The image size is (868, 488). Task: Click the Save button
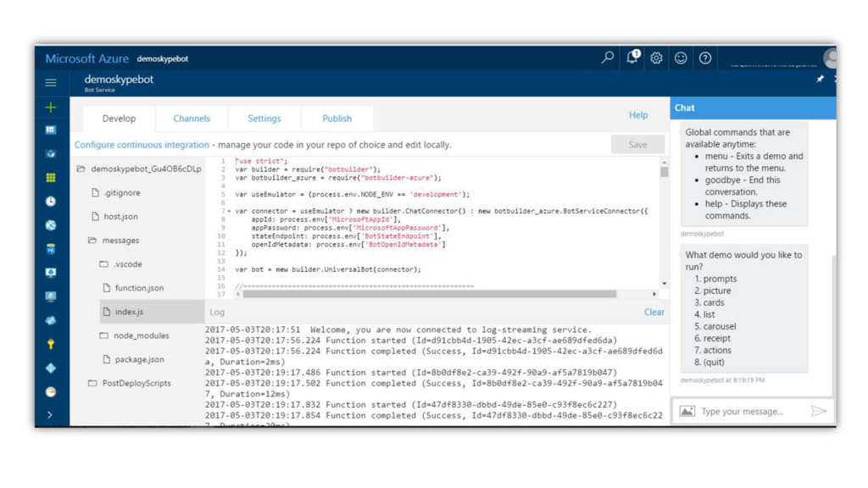(x=637, y=144)
